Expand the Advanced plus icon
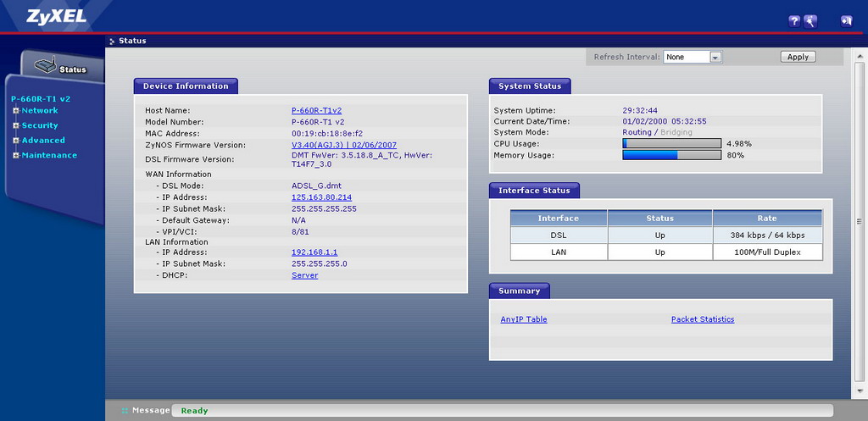The image size is (868, 421). 15,141
